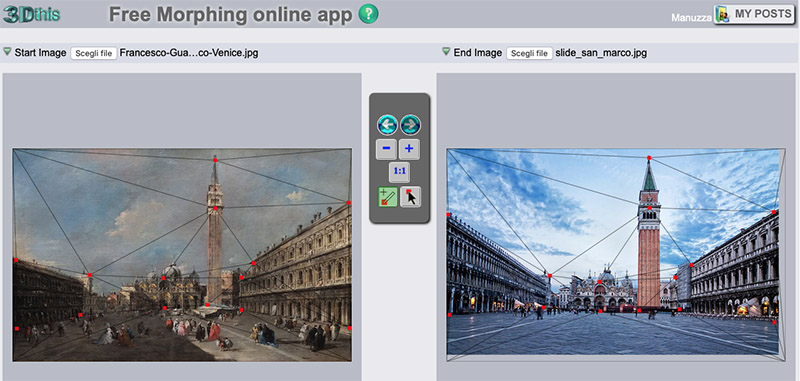Screen dimensions: 800x381
Task: Choose a file for End Image
Action: coord(529,54)
